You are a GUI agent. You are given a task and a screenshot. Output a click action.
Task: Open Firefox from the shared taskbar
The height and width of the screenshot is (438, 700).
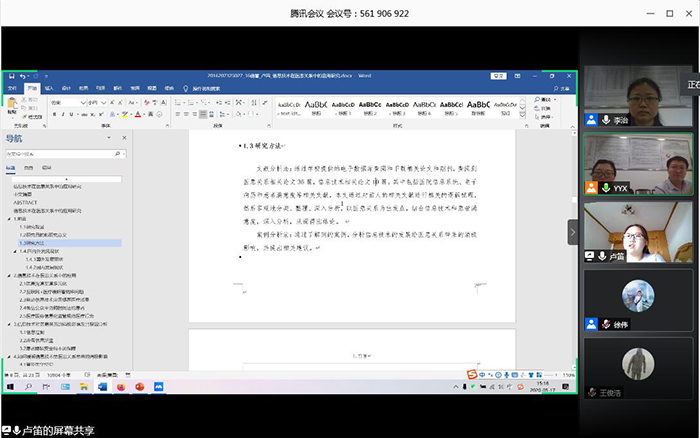point(121,385)
